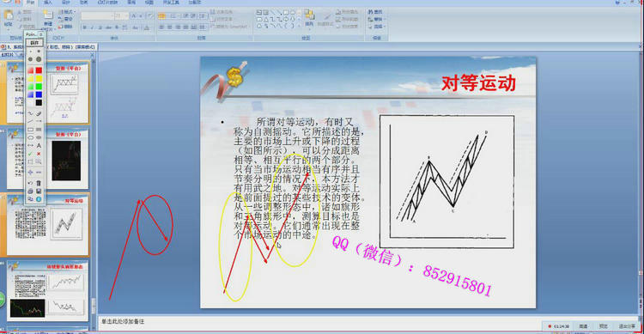Open the Insert ribbon tab
Screen dimensions: 644x334
coord(47,3)
